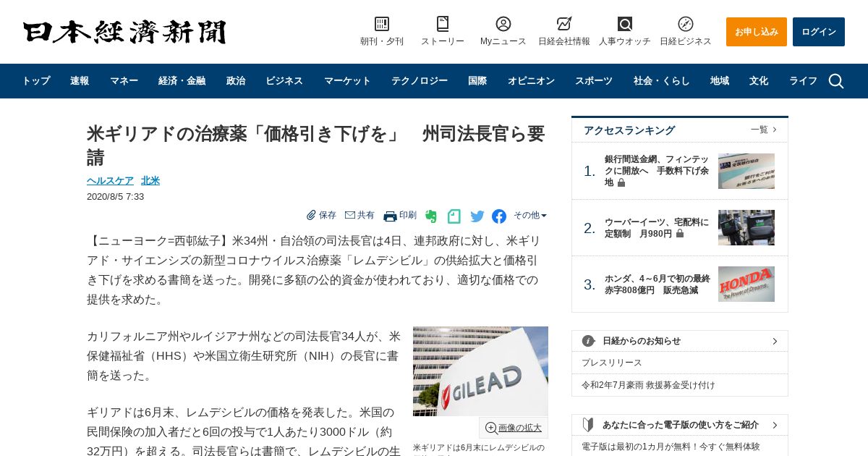
Task: Open 電子版は最初の1カ月が無料 link
Action: (x=671, y=447)
